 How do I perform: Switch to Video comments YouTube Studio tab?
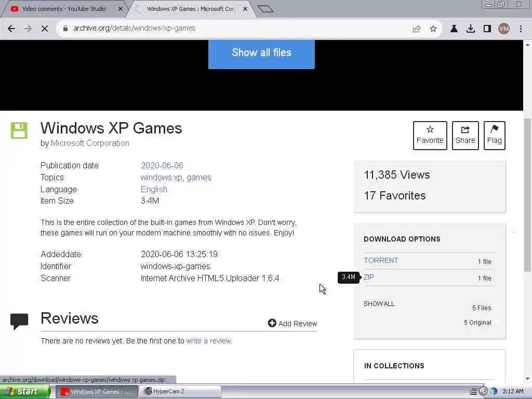pyautogui.click(x=64, y=9)
